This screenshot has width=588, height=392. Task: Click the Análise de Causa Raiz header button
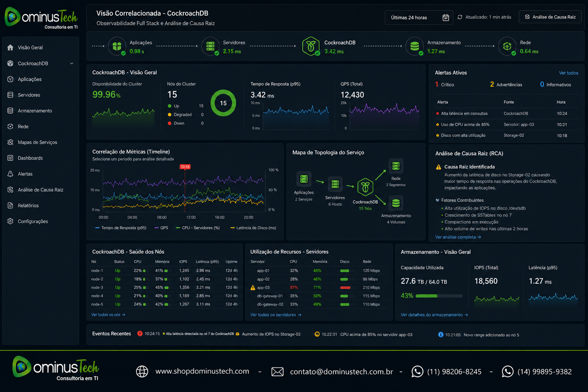tap(550, 17)
